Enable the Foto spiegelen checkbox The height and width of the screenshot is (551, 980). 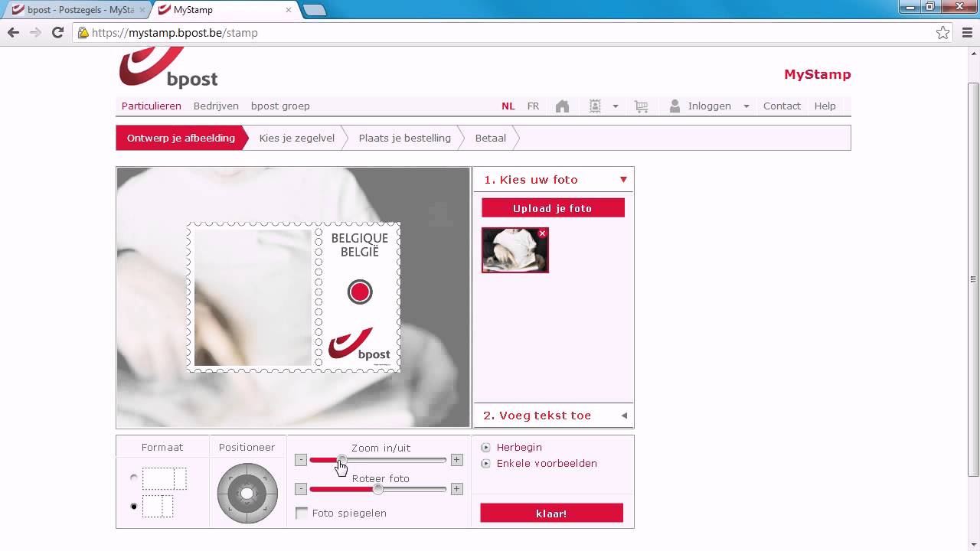[302, 513]
